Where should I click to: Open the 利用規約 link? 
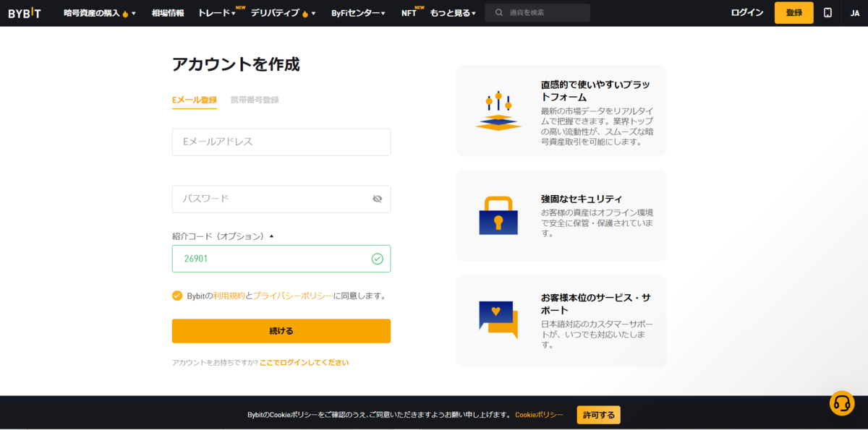click(229, 296)
